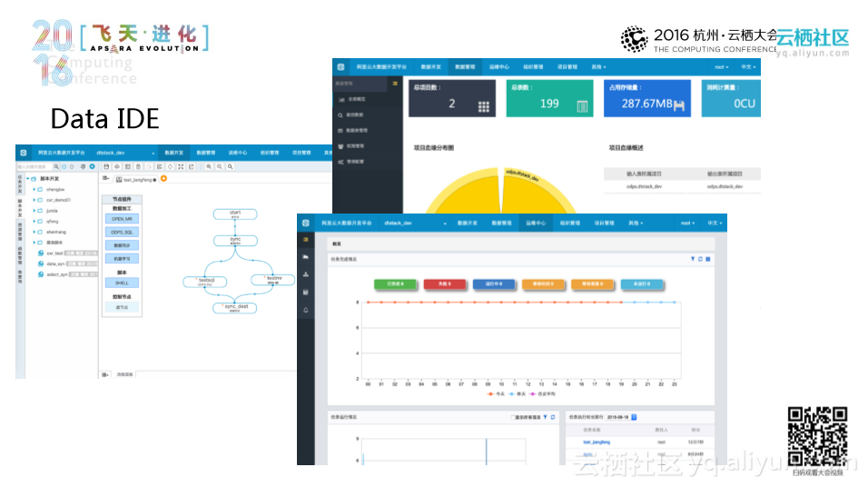Open test_jiangfeng link in task duration ranking

pyautogui.click(x=597, y=442)
